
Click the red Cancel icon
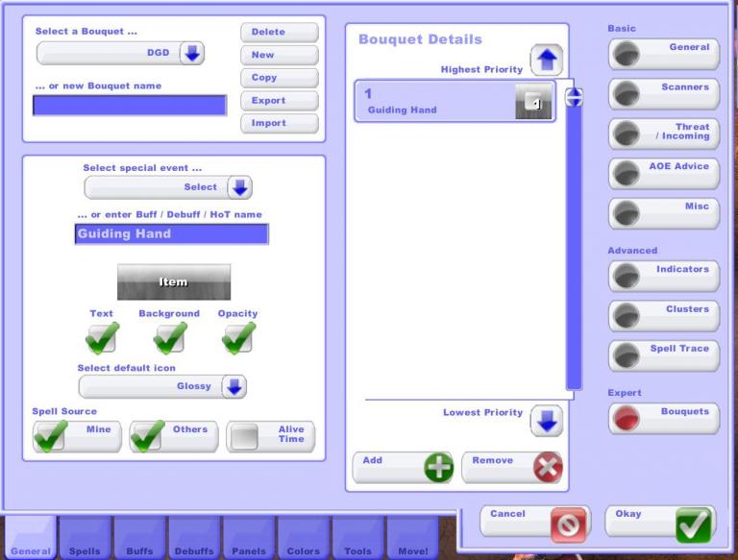[568, 524]
